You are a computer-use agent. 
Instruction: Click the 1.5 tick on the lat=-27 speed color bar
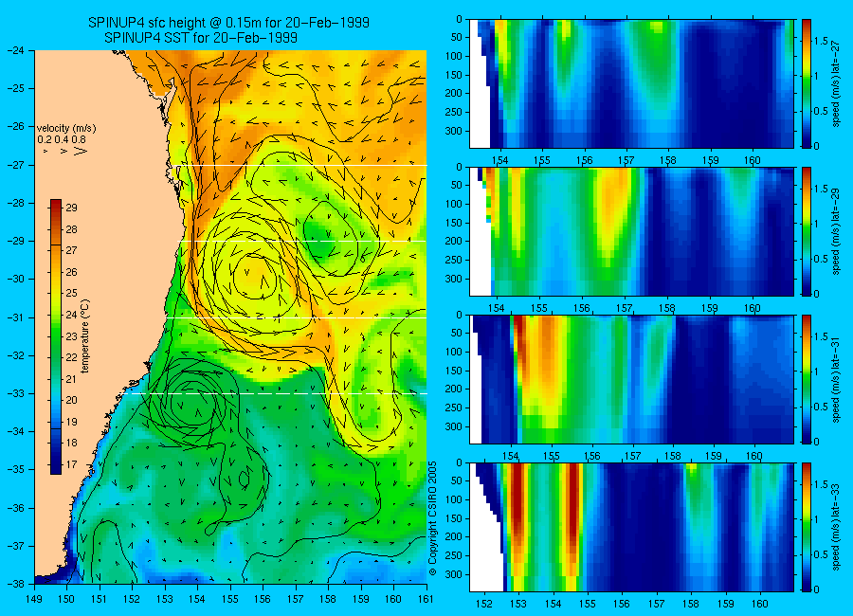pos(821,42)
